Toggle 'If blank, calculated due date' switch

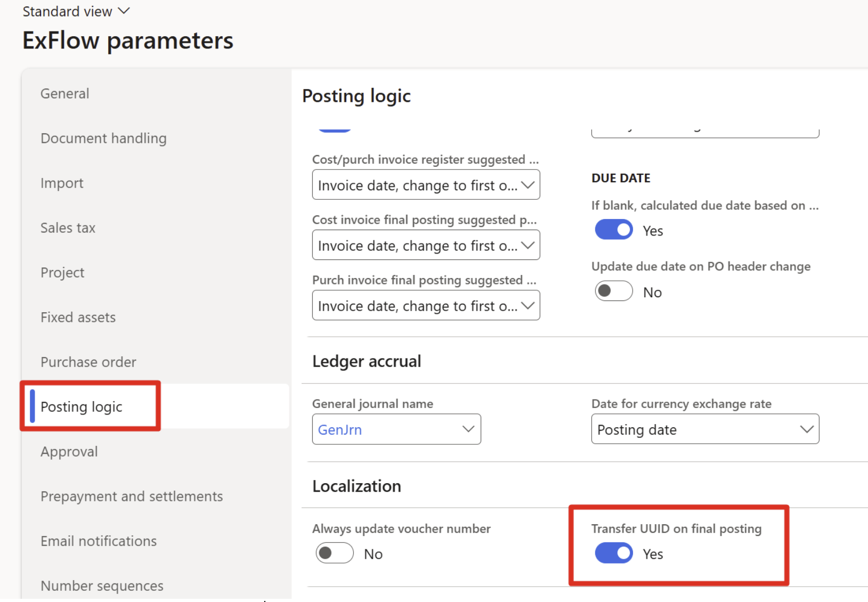[x=614, y=230]
